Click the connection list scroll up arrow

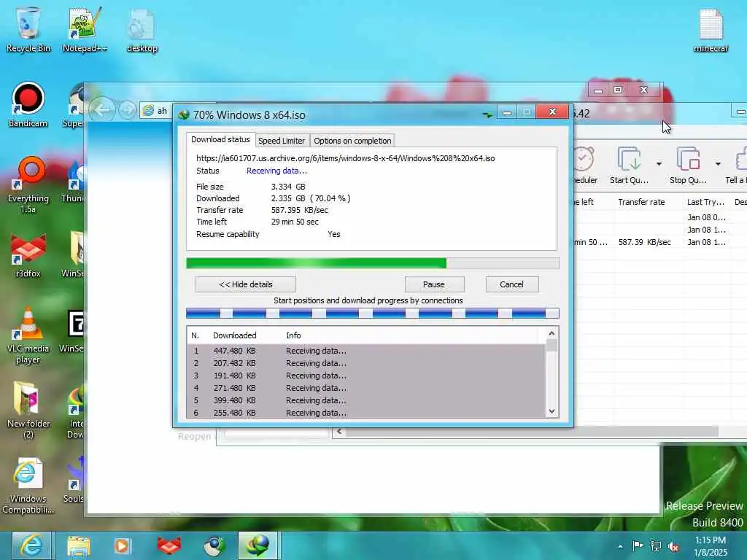click(x=551, y=333)
